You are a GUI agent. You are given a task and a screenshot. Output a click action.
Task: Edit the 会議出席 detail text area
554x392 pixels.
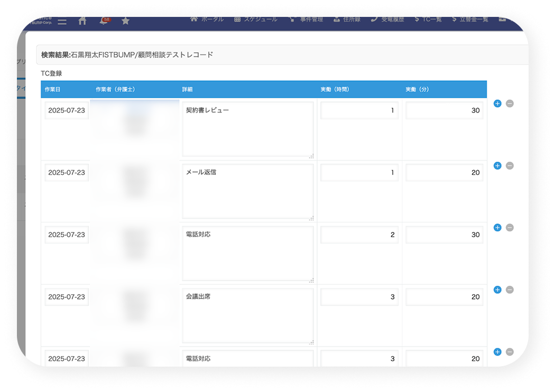click(248, 316)
